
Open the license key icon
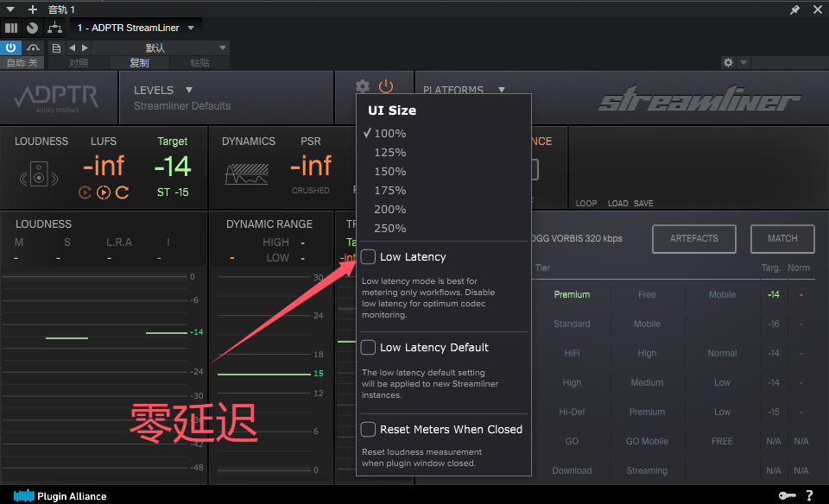788,495
